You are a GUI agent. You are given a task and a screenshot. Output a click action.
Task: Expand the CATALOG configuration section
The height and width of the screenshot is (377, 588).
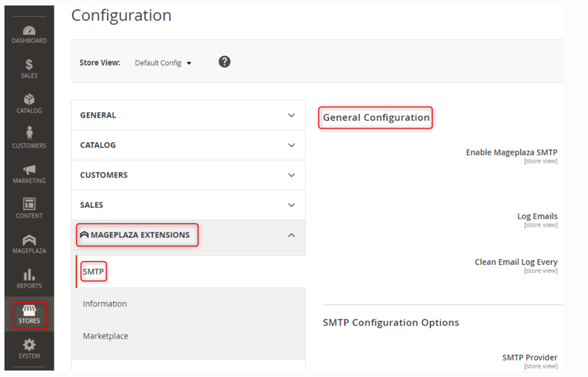coord(188,145)
